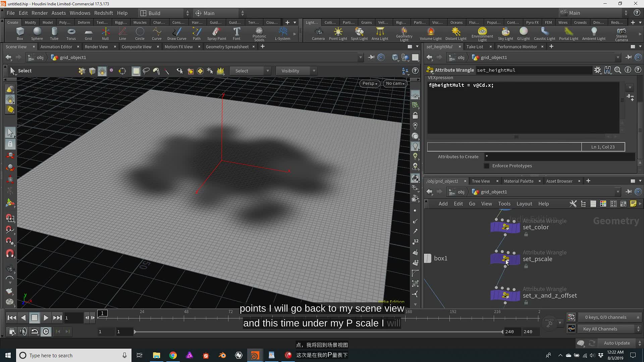Select the Font shelf tool
This screenshot has height=362, width=644.
click(236, 34)
